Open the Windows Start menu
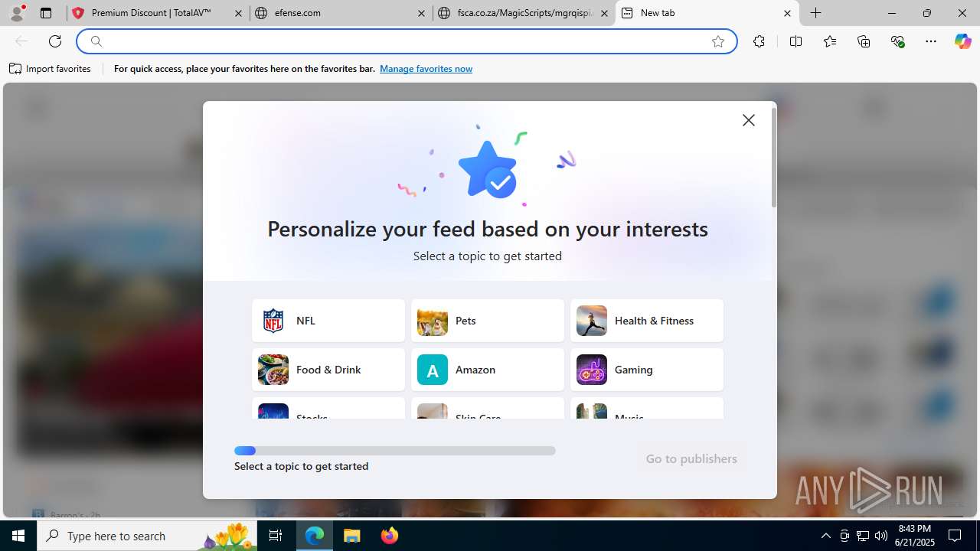Viewport: 980px width, 551px height. click(18, 536)
